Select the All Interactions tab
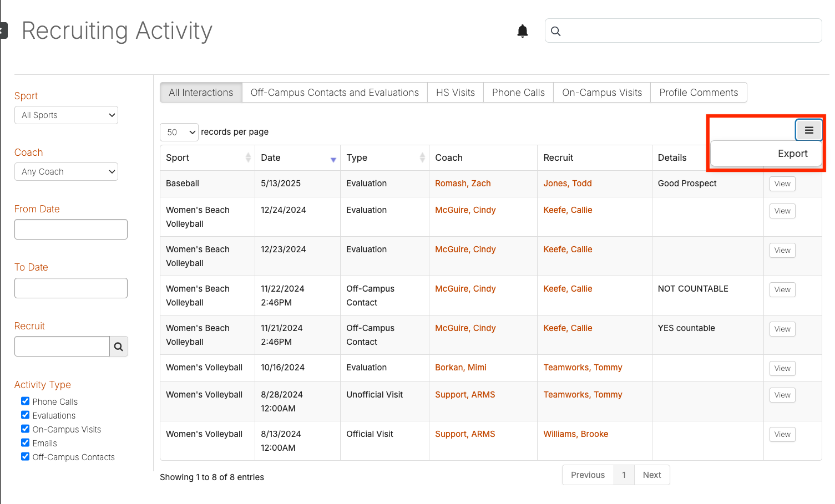 (x=201, y=93)
